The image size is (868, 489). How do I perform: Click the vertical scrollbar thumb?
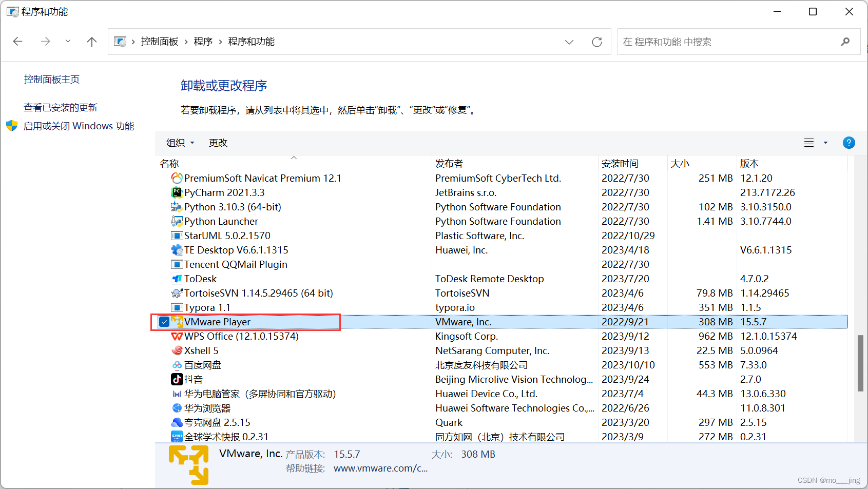860,363
